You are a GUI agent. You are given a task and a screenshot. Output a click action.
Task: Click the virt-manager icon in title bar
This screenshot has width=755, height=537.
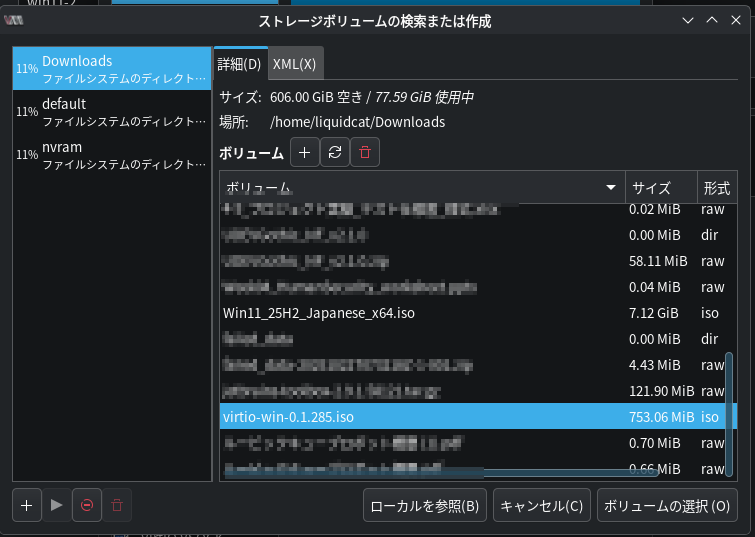[x=13, y=20]
